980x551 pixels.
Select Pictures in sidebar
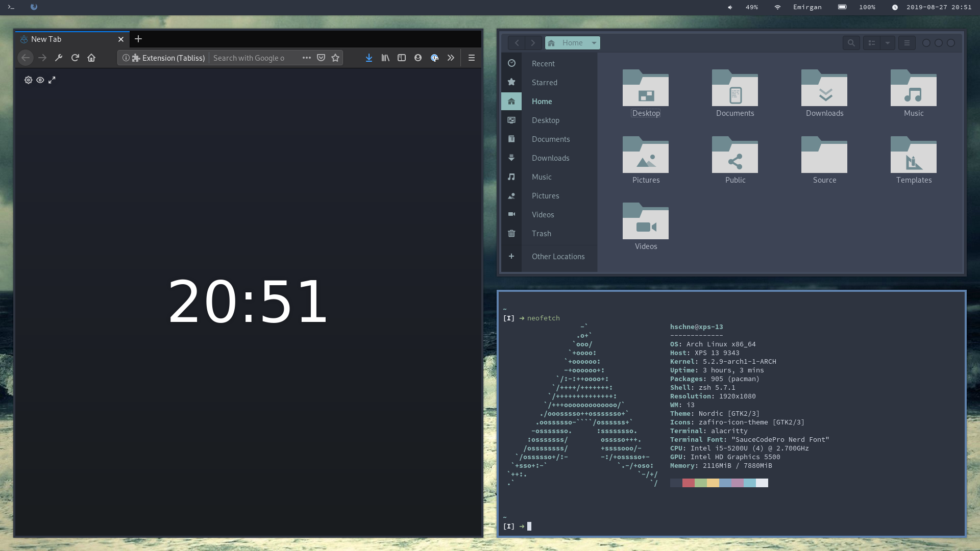pyautogui.click(x=549, y=195)
